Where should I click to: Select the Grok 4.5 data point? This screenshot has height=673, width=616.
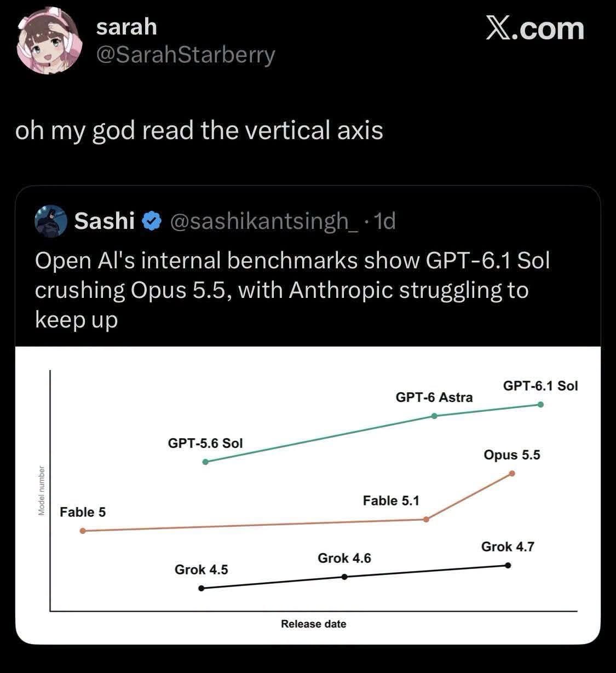pyautogui.click(x=201, y=588)
